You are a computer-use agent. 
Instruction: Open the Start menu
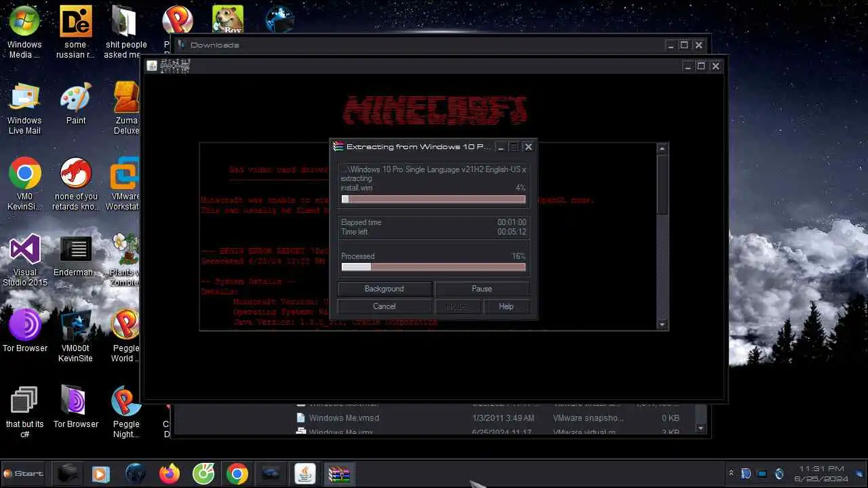pyautogui.click(x=23, y=473)
